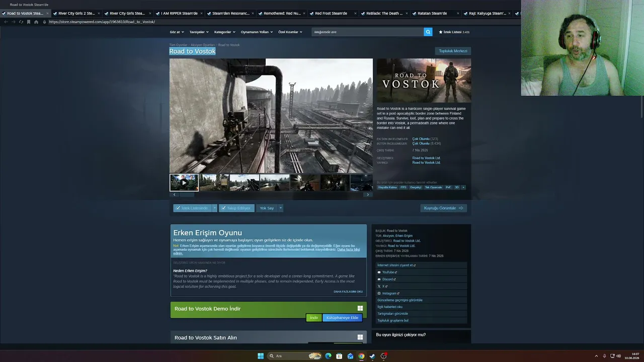
Task: Click the bookmark icon beside the refresh button
Action: [x=29, y=22]
